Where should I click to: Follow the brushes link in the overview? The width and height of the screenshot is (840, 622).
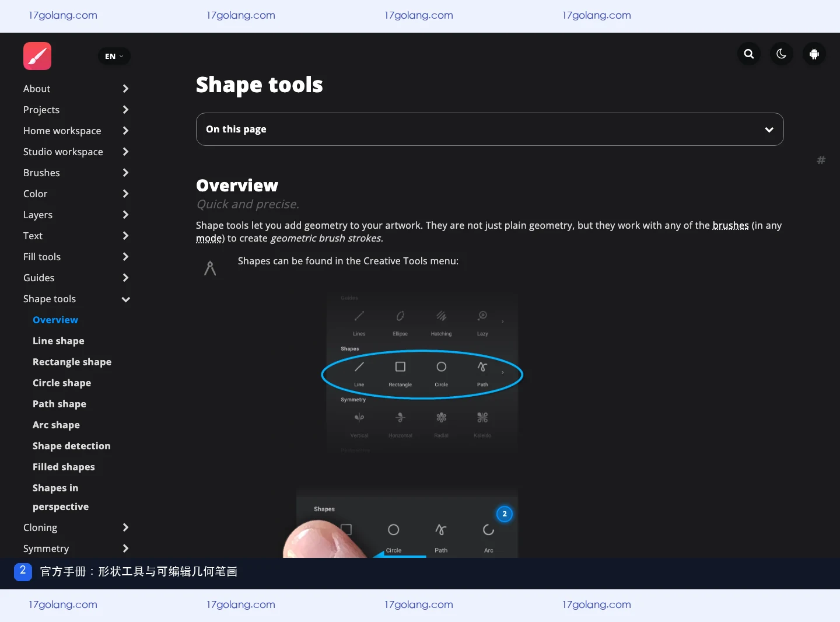point(730,225)
